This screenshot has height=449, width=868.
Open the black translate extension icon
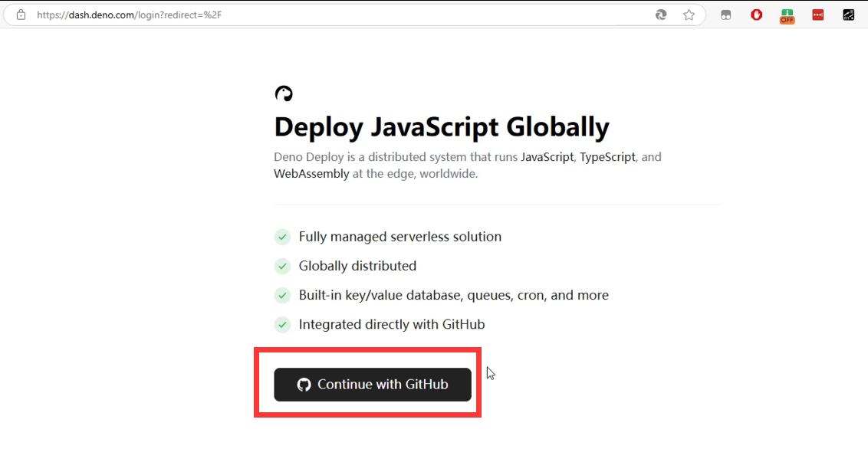tap(849, 15)
